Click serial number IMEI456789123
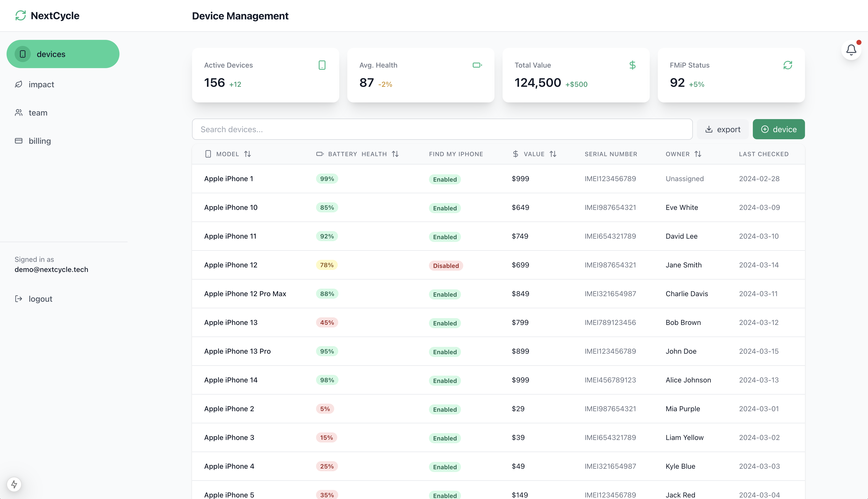 (x=610, y=380)
